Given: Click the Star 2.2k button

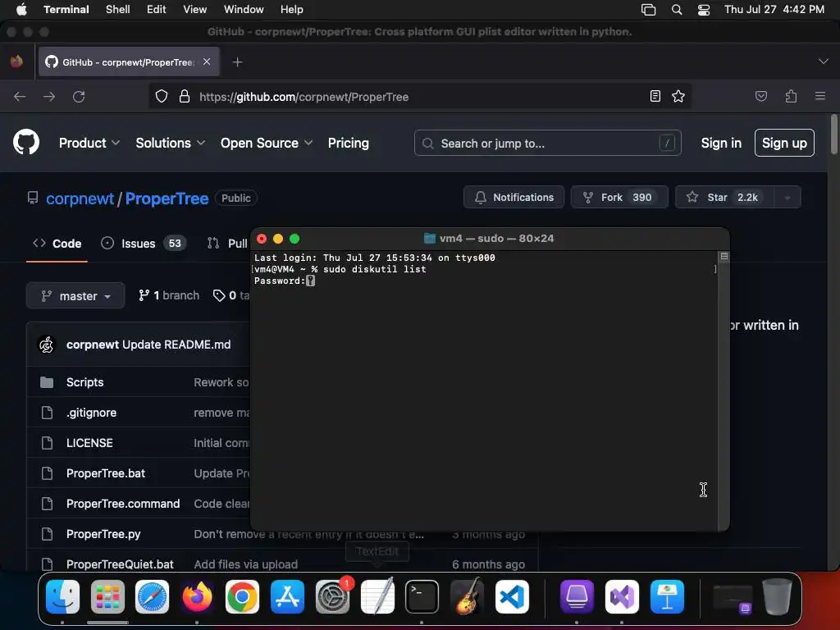Looking at the screenshot, I should [724, 197].
